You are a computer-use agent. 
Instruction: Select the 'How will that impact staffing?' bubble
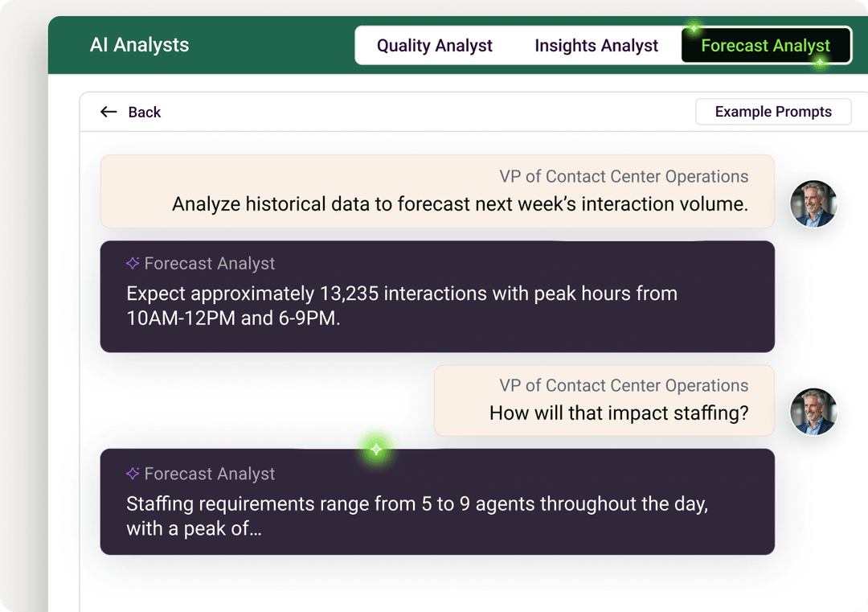pyautogui.click(x=604, y=400)
